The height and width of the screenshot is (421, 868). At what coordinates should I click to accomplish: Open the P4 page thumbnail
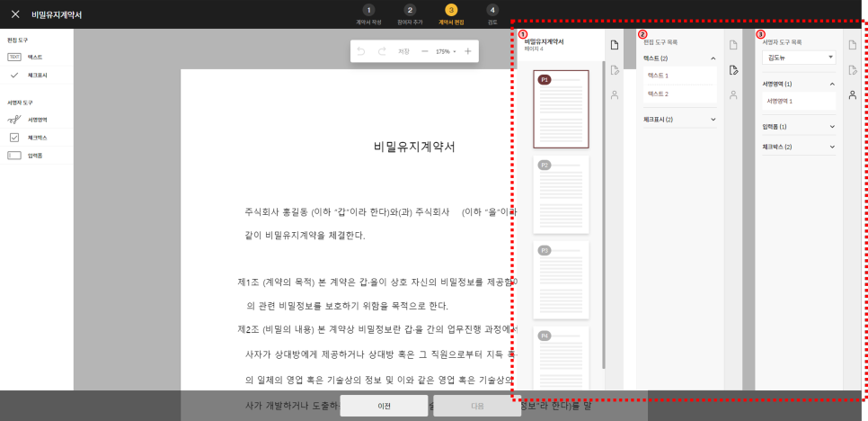[x=561, y=358]
